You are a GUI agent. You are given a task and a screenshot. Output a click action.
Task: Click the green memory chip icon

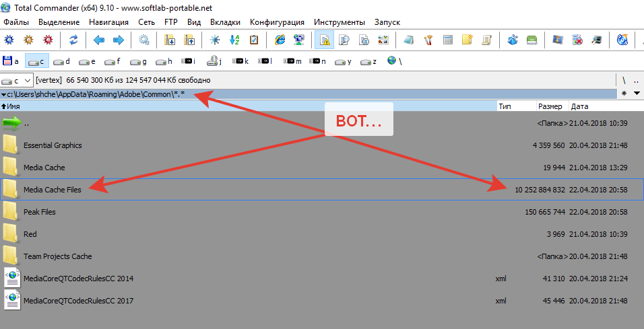pyautogui.click(x=532, y=40)
